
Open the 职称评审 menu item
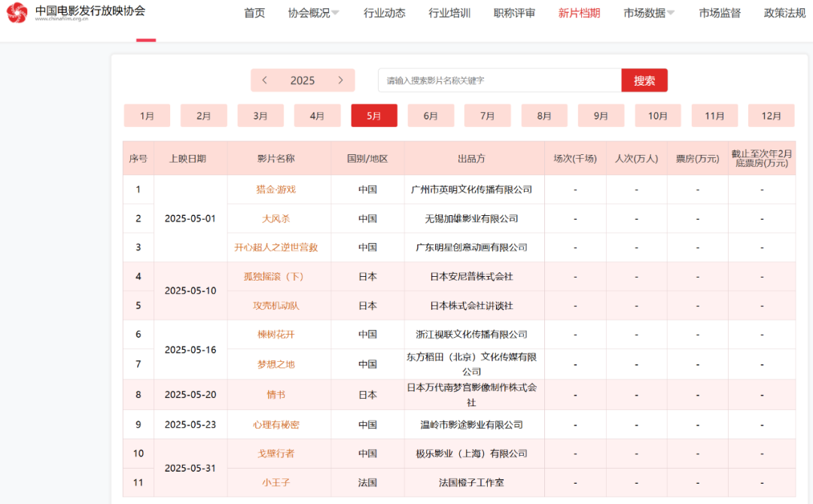pos(514,13)
